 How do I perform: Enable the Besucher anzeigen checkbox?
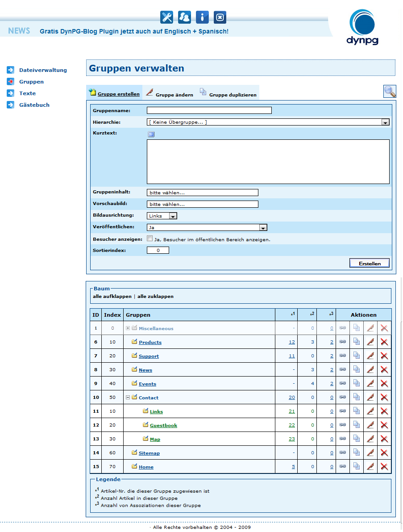click(x=150, y=239)
